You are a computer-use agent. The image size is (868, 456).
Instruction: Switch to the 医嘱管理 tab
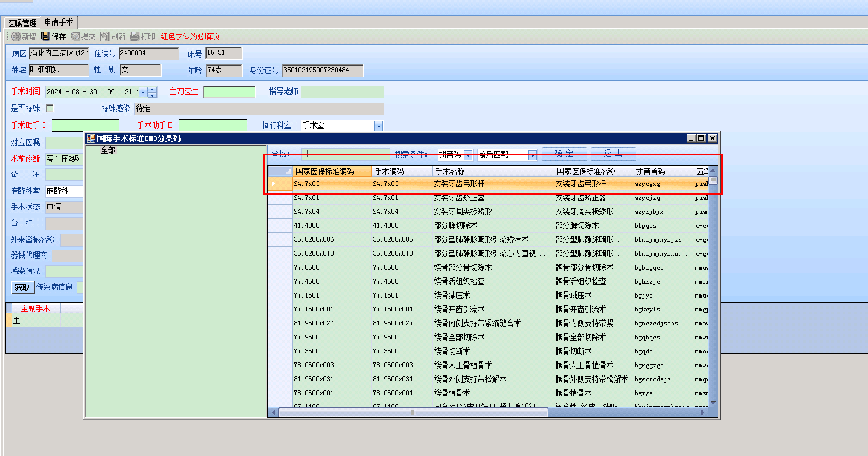22,22
